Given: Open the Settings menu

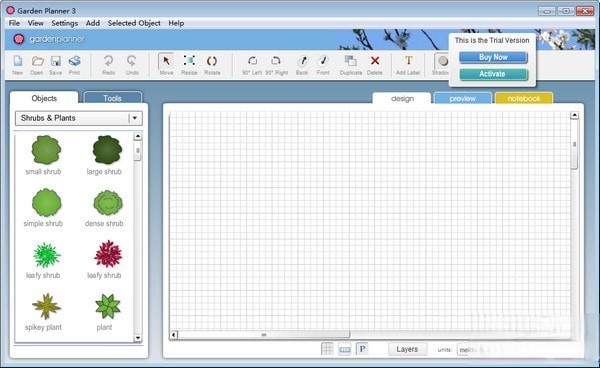Looking at the screenshot, I should coord(64,23).
